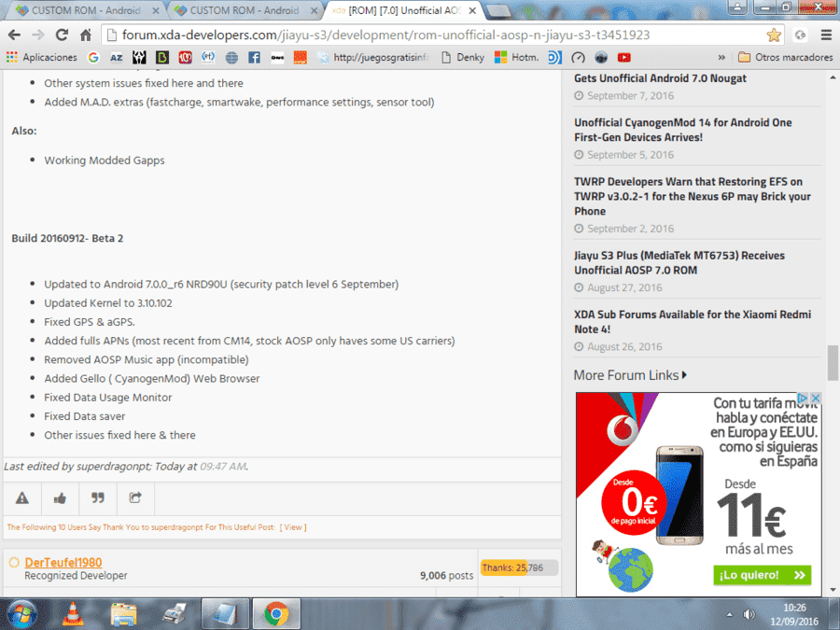Select 'Build 20160912- Beta 2' heading text
This screenshot has width=840, height=630.
point(67,238)
